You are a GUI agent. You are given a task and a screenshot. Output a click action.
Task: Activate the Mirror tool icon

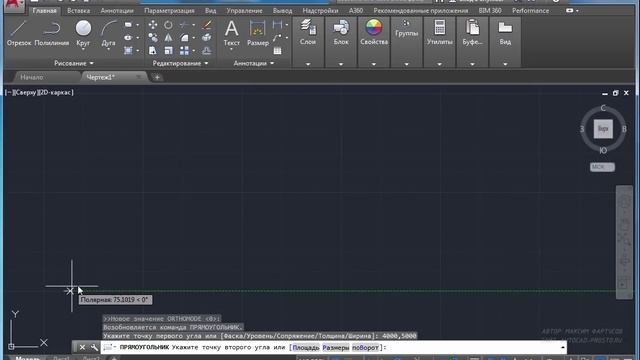tap(168, 38)
